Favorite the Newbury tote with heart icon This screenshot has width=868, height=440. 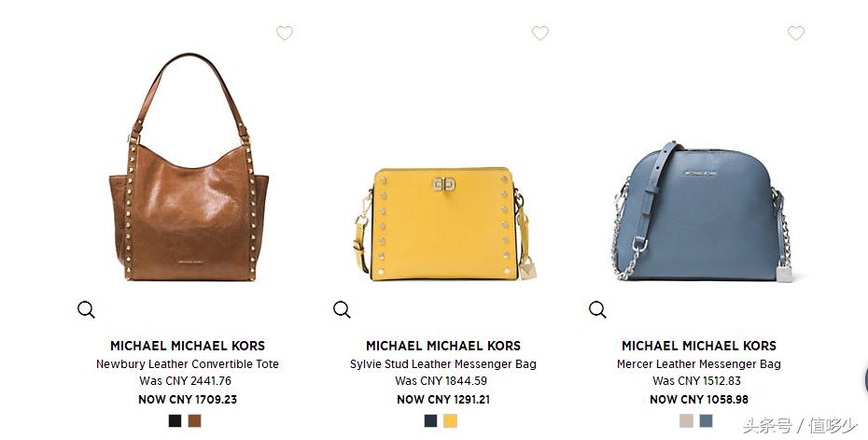tap(285, 34)
